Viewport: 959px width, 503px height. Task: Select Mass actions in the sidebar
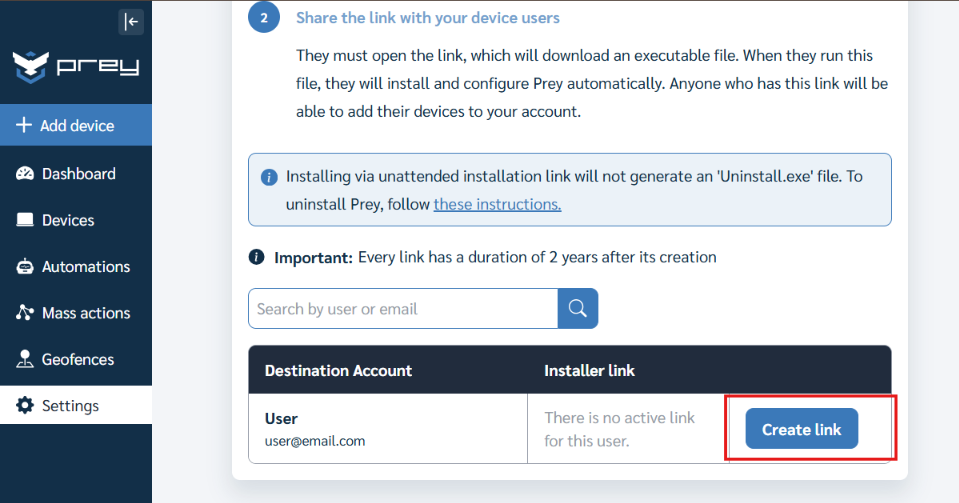(x=76, y=313)
